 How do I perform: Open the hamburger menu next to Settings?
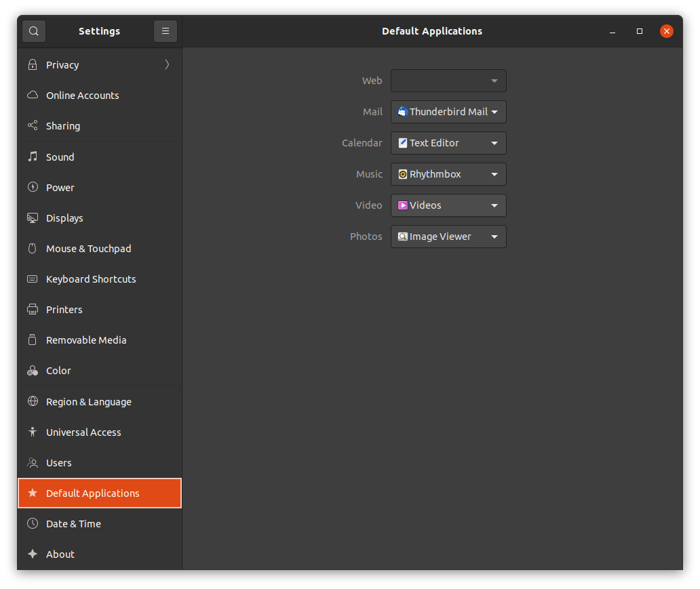tap(166, 31)
